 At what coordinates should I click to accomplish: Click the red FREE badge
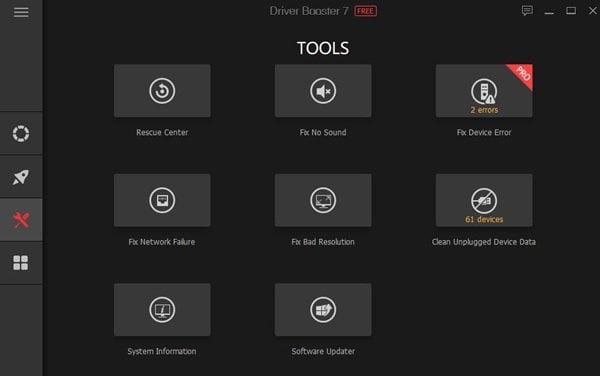(365, 11)
